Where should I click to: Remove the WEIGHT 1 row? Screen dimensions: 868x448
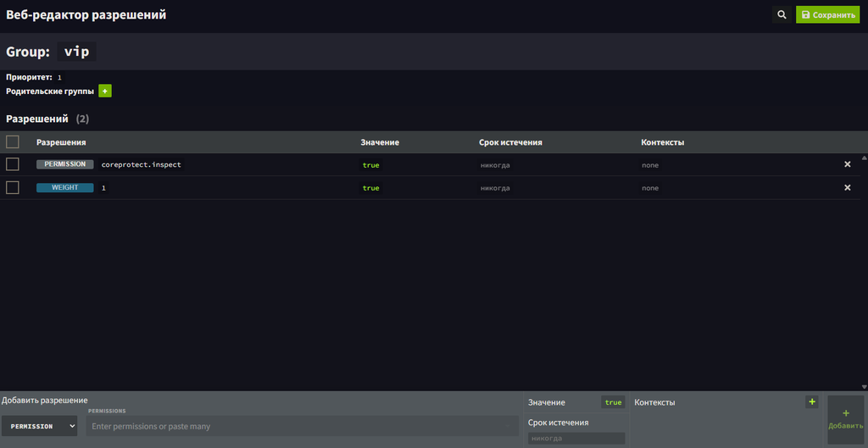(847, 187)
